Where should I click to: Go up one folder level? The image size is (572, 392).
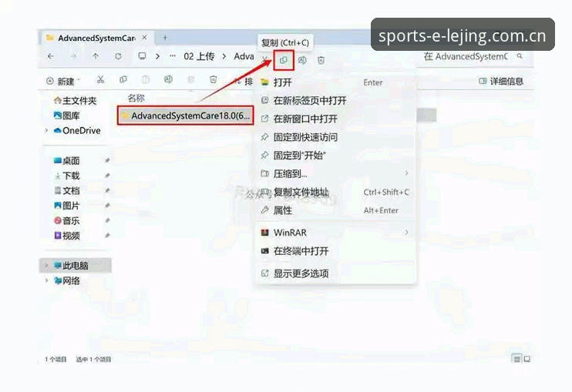[96, 56]
